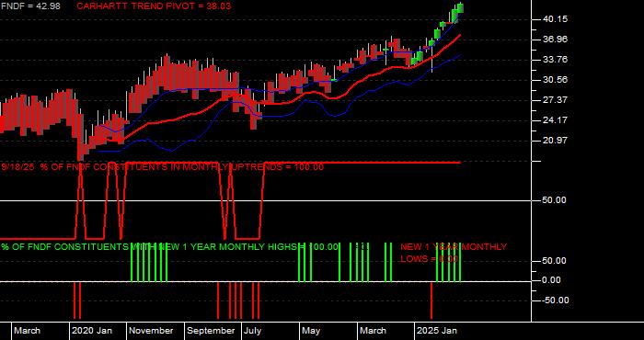Select the rightmost March time axis marker

point(373,331)
